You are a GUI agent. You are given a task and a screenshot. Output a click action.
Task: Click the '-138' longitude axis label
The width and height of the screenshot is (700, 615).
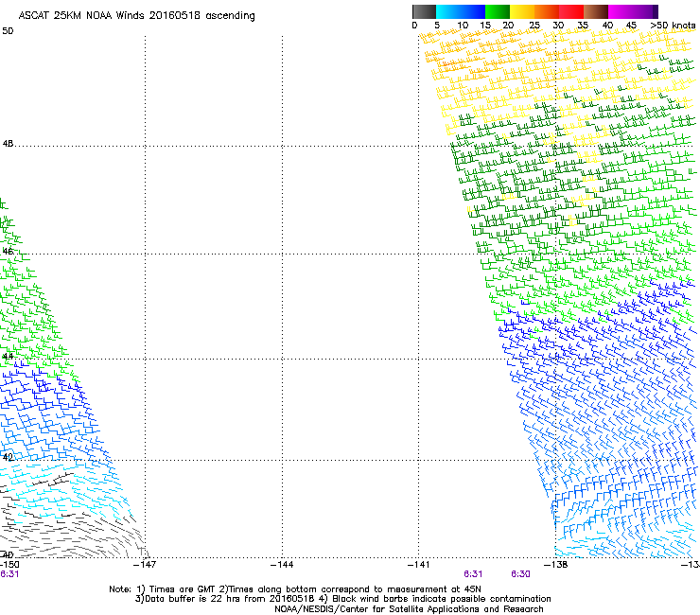[x=556, y=565]
